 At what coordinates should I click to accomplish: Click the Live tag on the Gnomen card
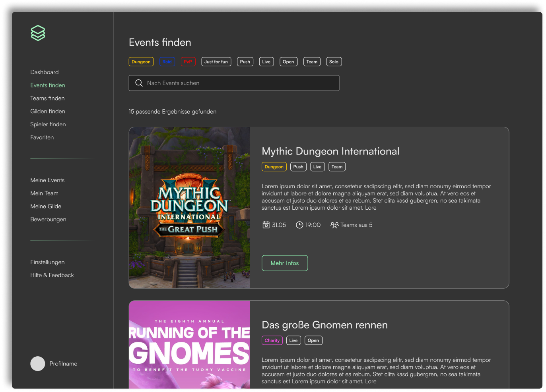(x=293, y=340)
